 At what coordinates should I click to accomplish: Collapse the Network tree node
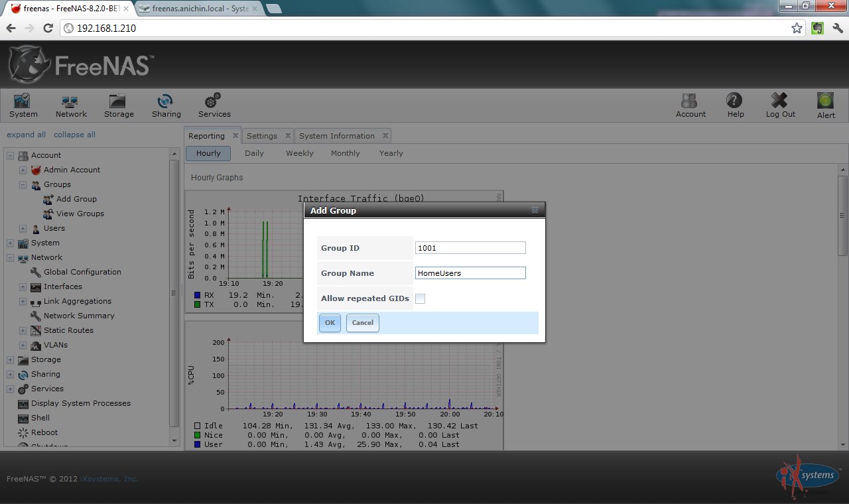10,257
